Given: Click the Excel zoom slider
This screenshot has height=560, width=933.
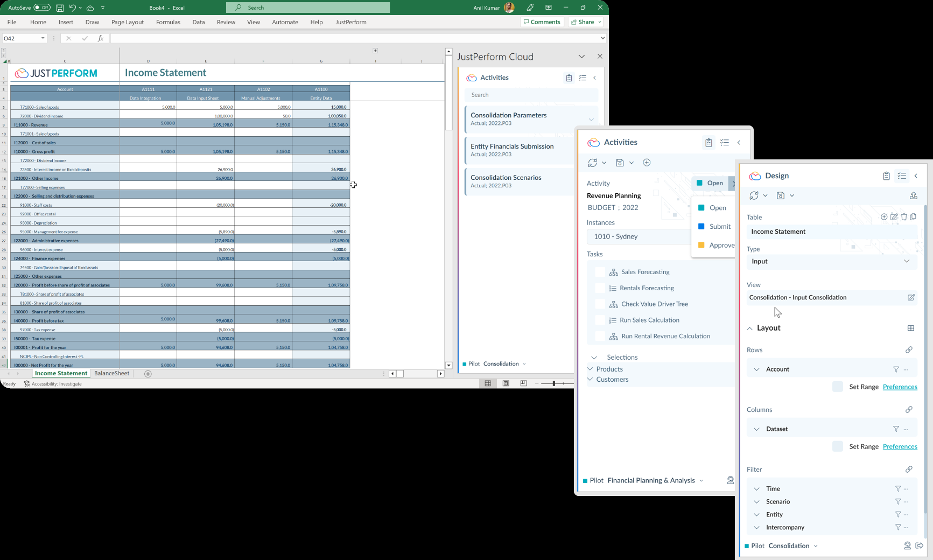Looking at the screenshot, I should pyautogui.click(x=554, y=383).
